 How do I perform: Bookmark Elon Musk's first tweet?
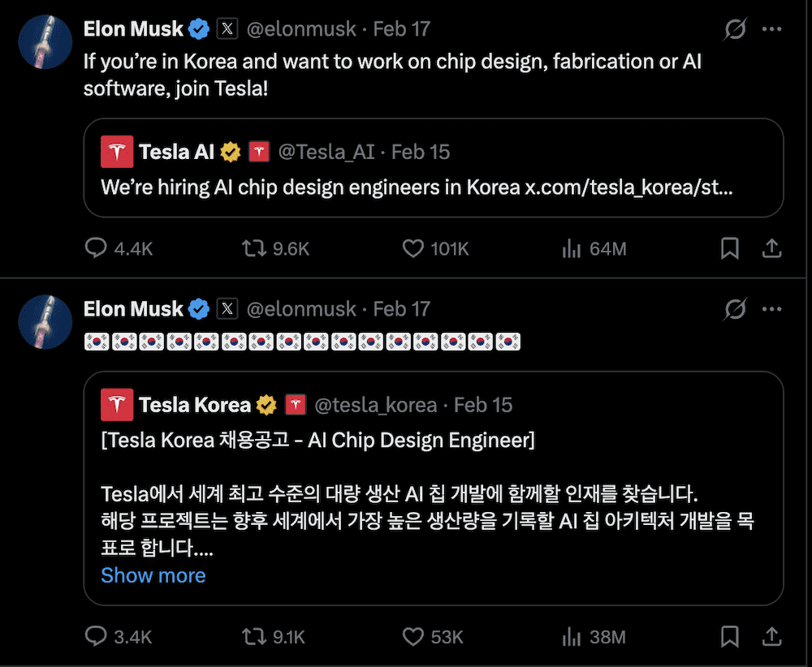(x=728, y=249)
